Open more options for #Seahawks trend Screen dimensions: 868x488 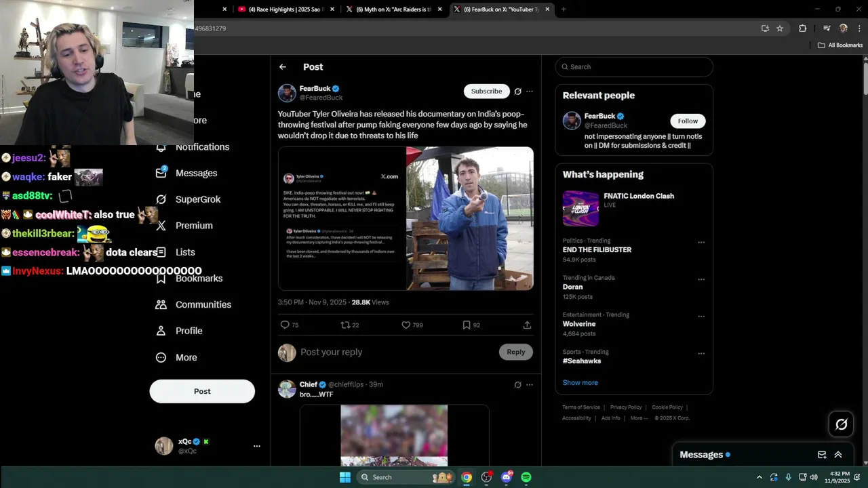tap(701, 353)
